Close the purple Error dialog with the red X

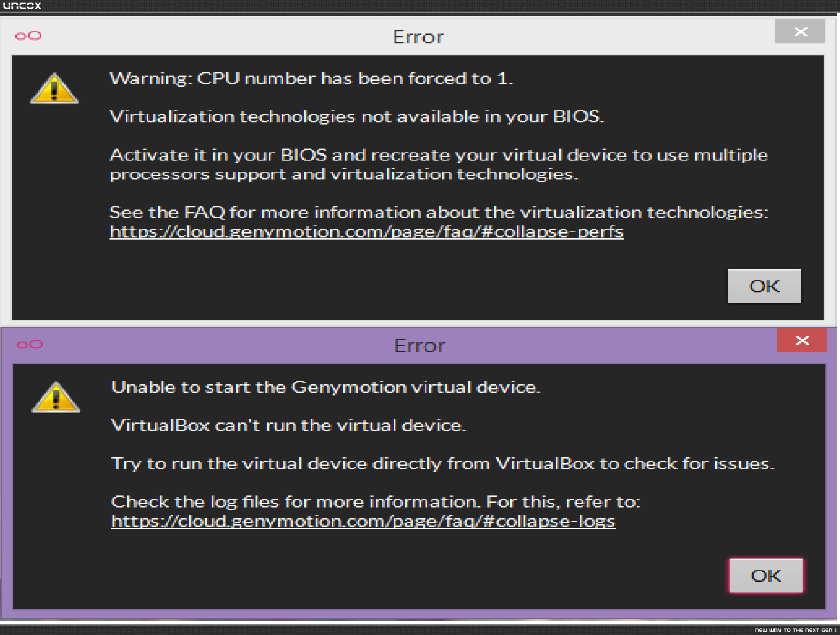pyautogui.click(x=802, y=340)
